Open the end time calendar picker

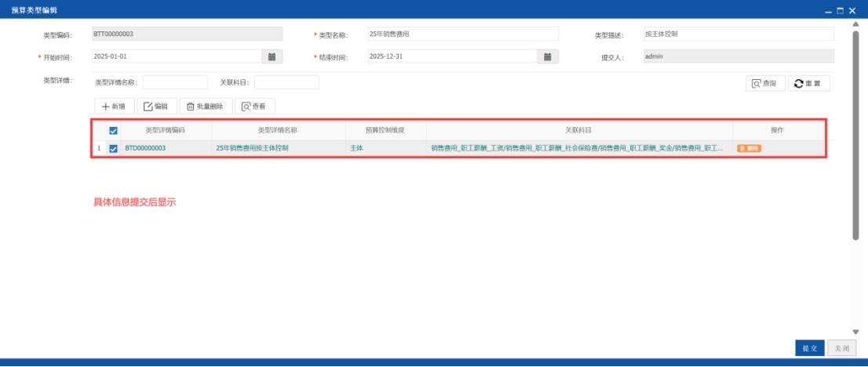click(x=548, y=56)
